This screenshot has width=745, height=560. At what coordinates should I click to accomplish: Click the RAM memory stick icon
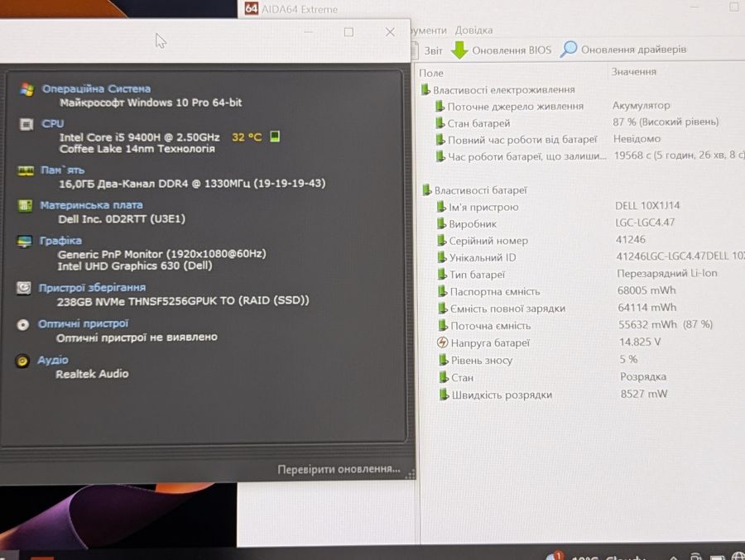[x=26, y=170]
